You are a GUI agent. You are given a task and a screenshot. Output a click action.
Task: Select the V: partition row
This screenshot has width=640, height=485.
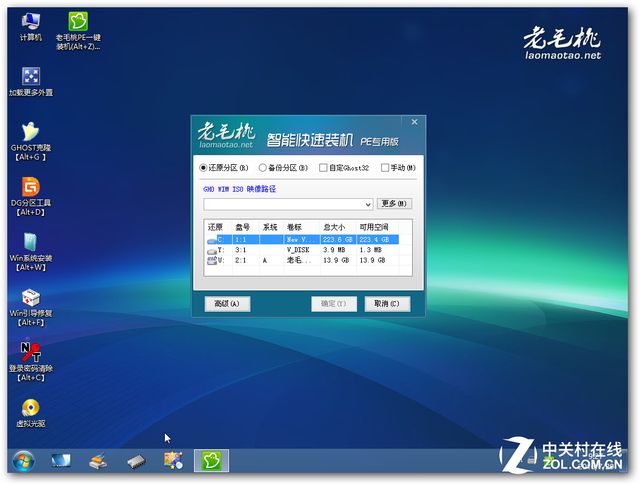click(302, 260)
